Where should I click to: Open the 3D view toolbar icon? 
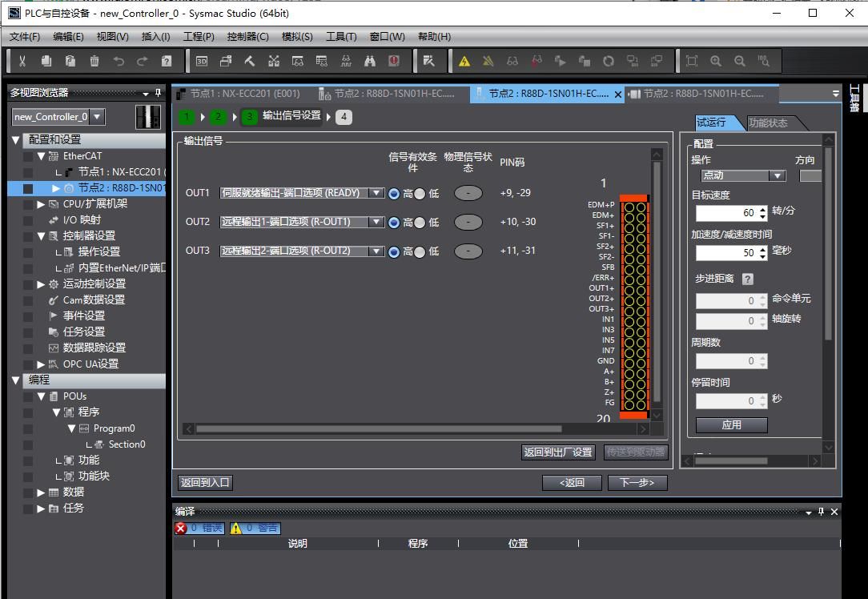point(202,61)
